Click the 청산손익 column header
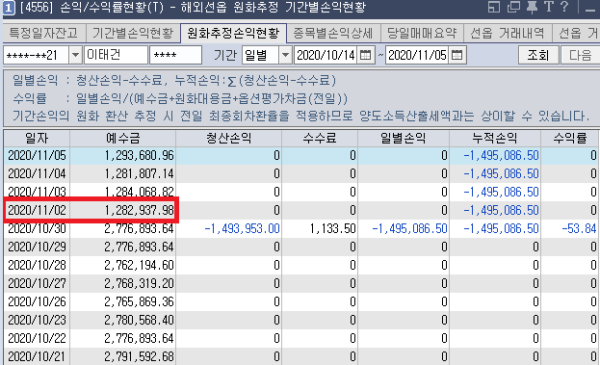 pos(228,138)
